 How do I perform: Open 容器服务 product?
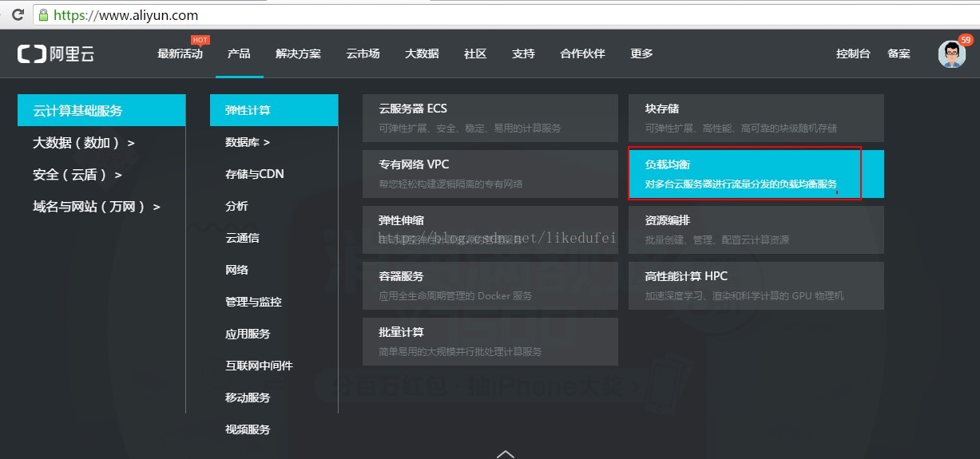[x=490, y=286]
